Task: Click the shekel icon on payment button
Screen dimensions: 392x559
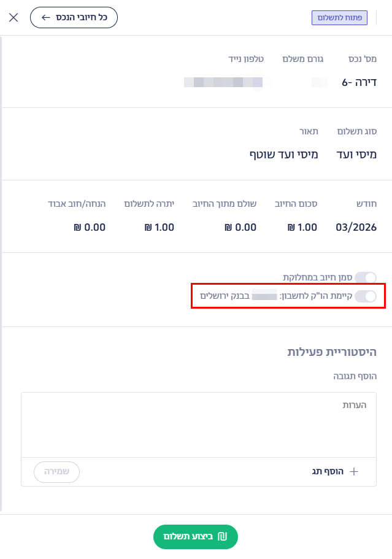Action: pos(222,537)
